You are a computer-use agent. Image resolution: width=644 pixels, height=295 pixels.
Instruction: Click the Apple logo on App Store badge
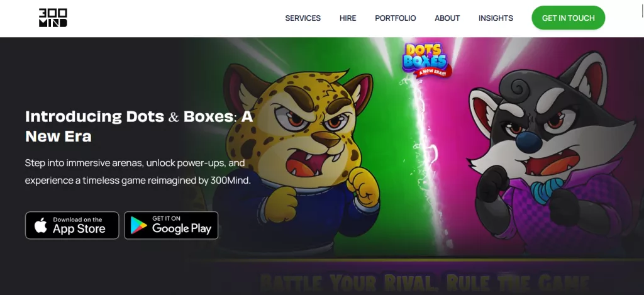tap(41, 225)
